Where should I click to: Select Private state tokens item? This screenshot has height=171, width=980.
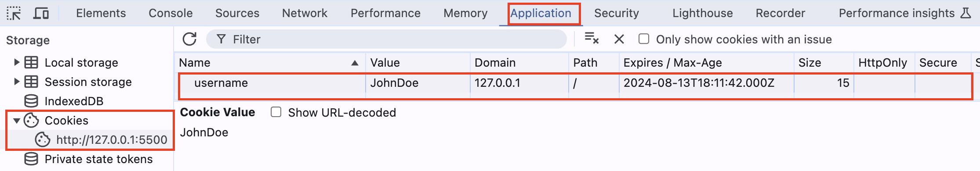tap(99, 159)
